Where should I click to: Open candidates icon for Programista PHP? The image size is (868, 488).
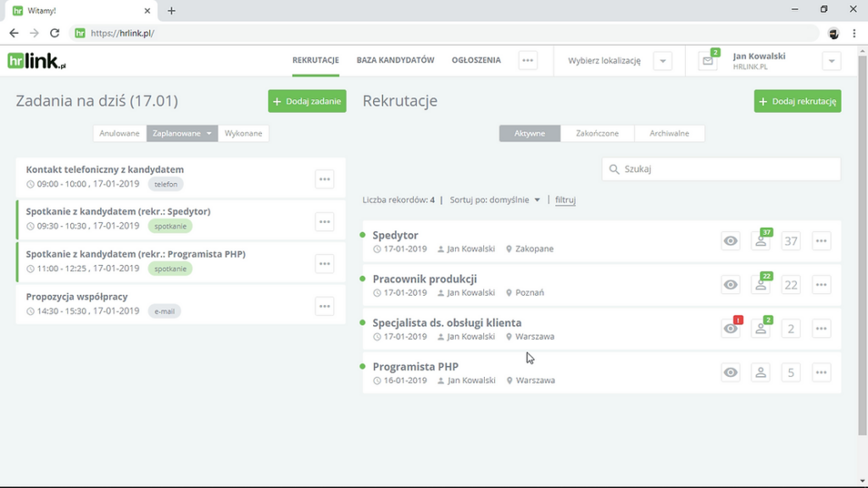point(761,373)
